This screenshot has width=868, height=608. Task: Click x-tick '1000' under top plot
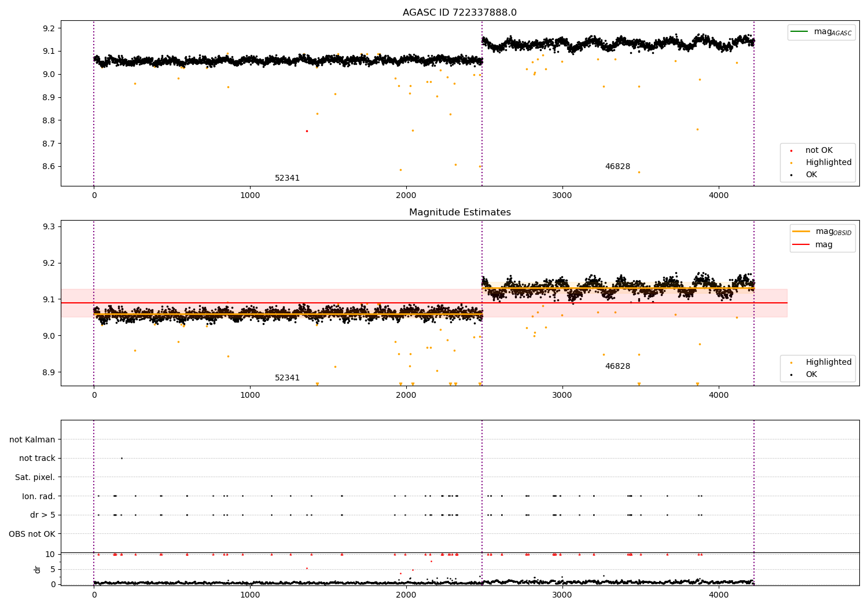250,196
